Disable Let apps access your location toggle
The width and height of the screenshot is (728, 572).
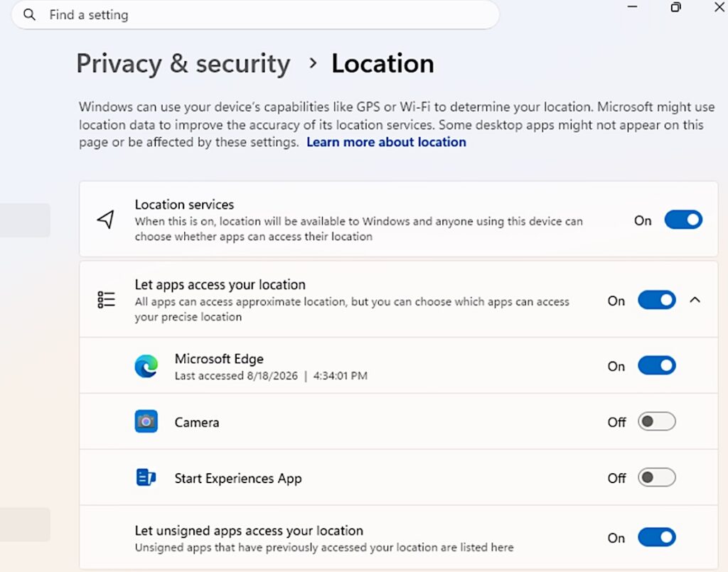[656, 300]
